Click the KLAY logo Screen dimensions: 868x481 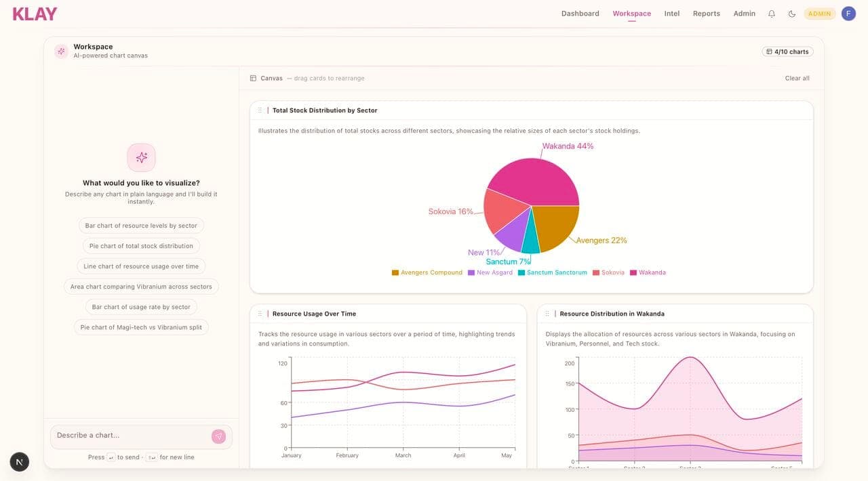tap(35, 14)
